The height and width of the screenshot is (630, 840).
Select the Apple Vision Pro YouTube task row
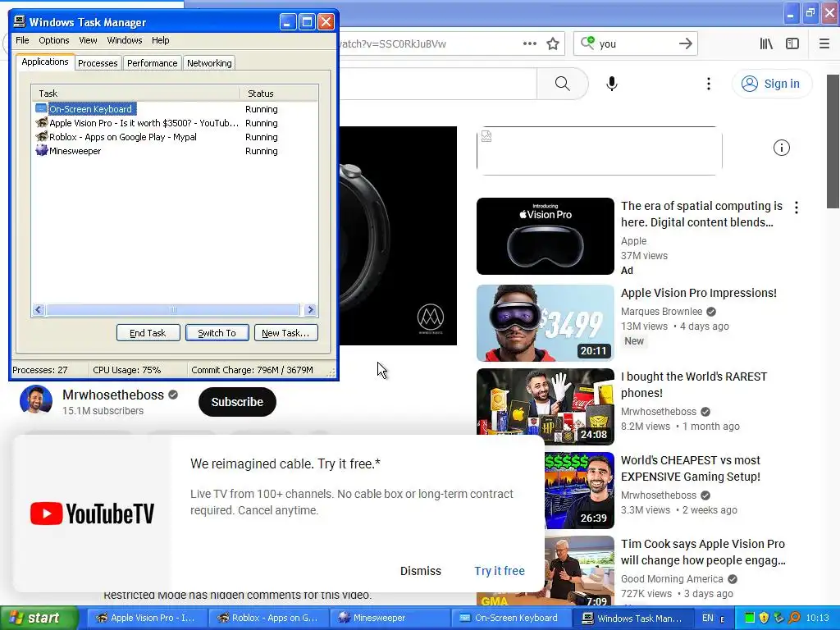click(x=175, y=123)
